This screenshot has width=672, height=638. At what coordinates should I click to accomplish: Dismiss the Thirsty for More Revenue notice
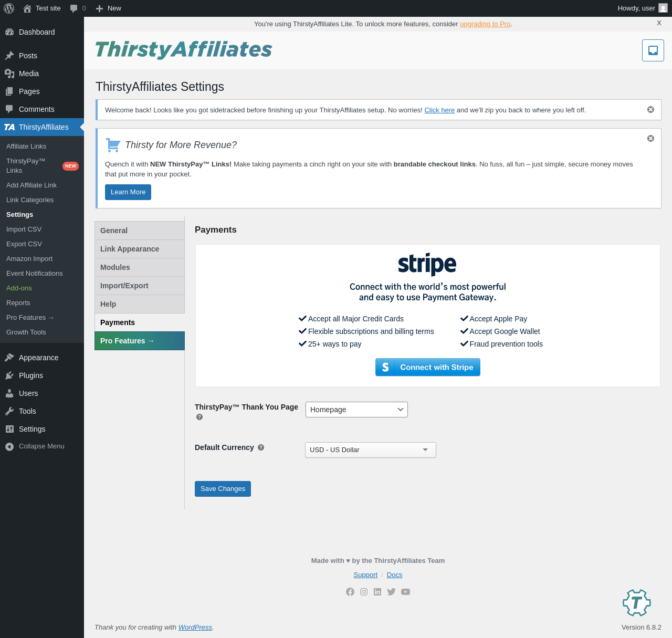[x=650, y=139]
